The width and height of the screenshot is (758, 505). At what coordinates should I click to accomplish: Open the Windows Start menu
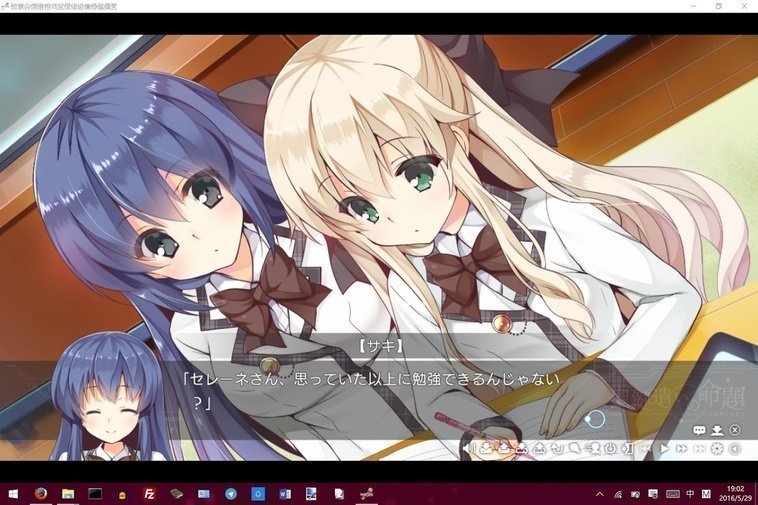(13, 494)
